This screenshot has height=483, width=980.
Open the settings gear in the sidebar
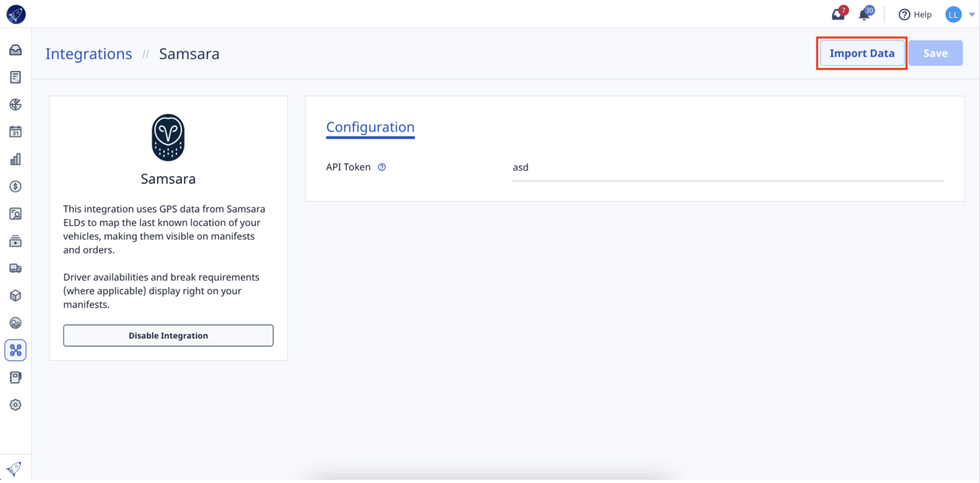click(15, 404)
